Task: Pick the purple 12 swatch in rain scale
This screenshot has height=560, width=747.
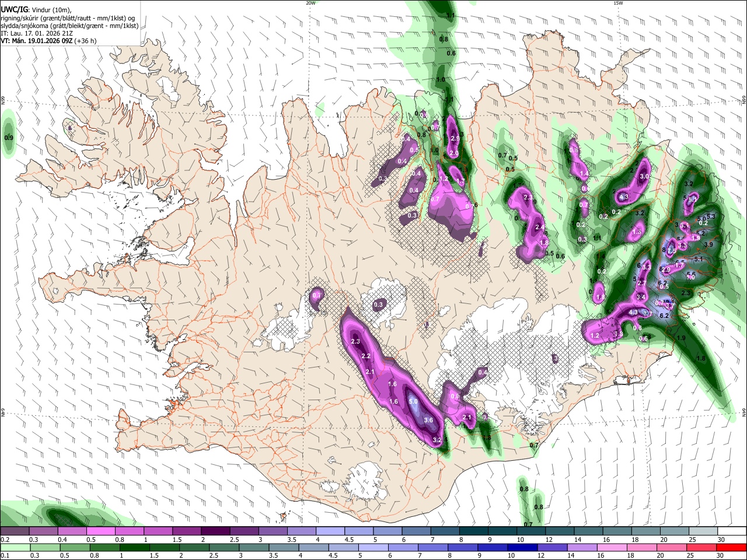Action: coord(552,547)
